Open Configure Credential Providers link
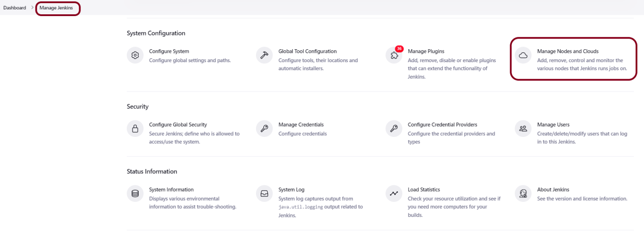 coord(443,125)
